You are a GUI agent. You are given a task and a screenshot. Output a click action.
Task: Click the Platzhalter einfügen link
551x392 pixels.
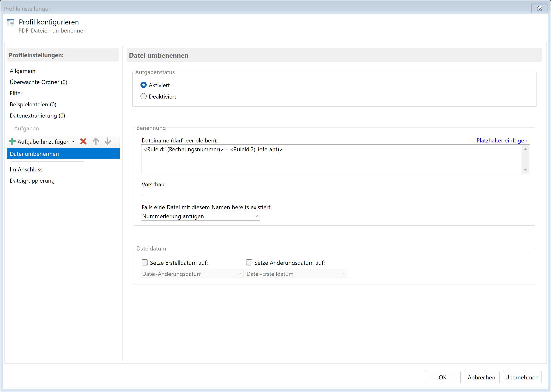pyautogui.click(x=502, y=141)
